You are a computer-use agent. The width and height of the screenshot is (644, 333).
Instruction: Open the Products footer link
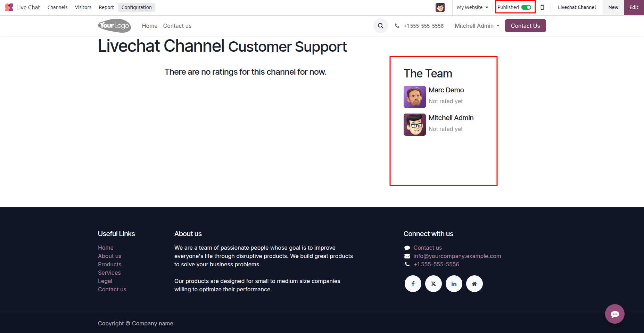click(109, 264)
